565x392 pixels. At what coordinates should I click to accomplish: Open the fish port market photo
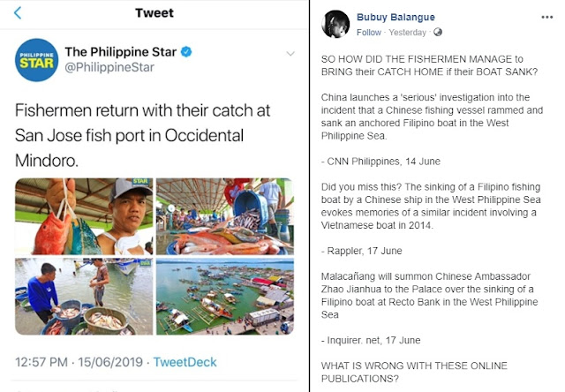[224, 216]
